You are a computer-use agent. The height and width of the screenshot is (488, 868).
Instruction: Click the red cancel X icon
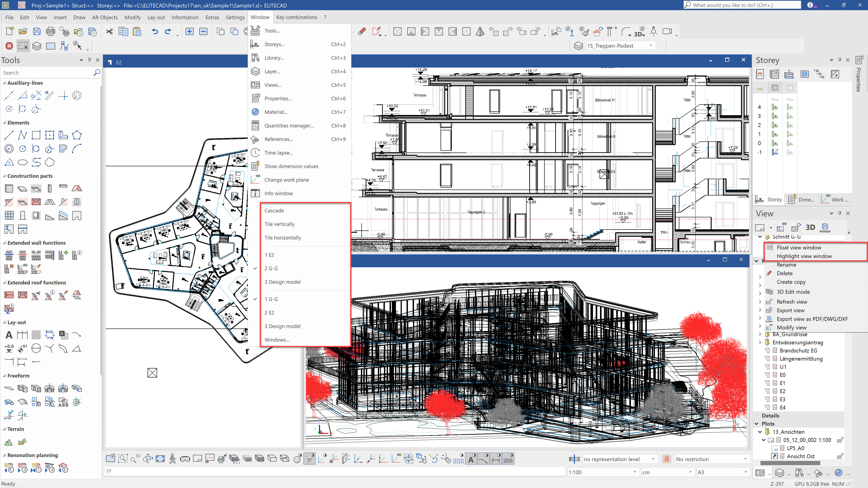[9, 46]
